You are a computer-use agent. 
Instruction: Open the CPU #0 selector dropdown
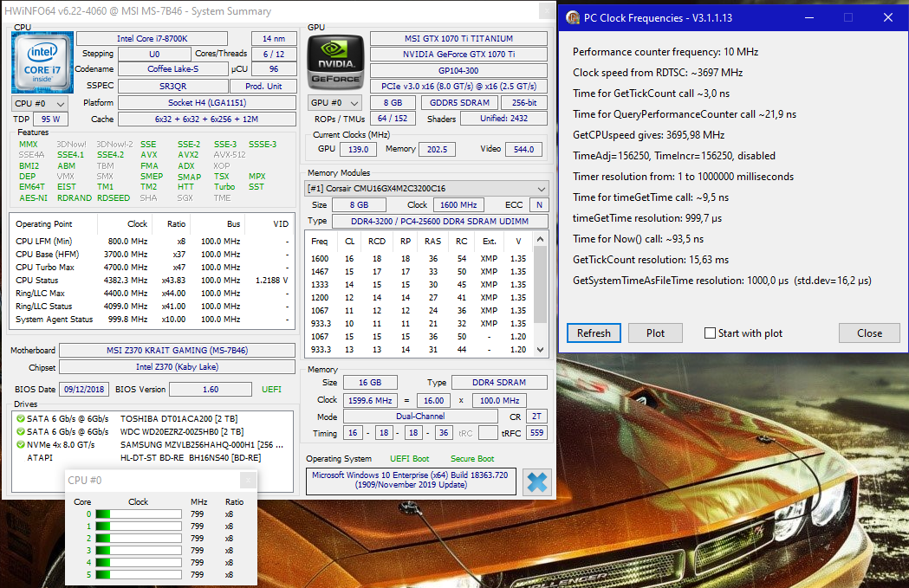coord(40,104)
